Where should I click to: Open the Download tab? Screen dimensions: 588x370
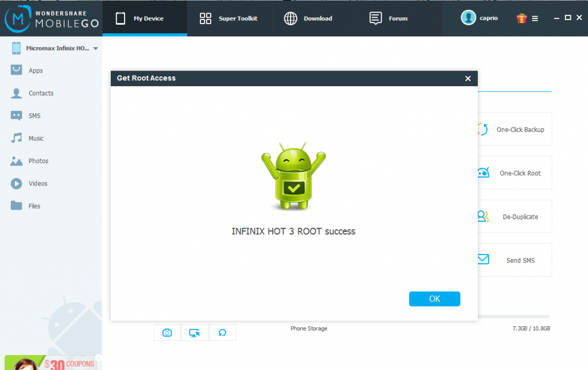coord(314,18)
